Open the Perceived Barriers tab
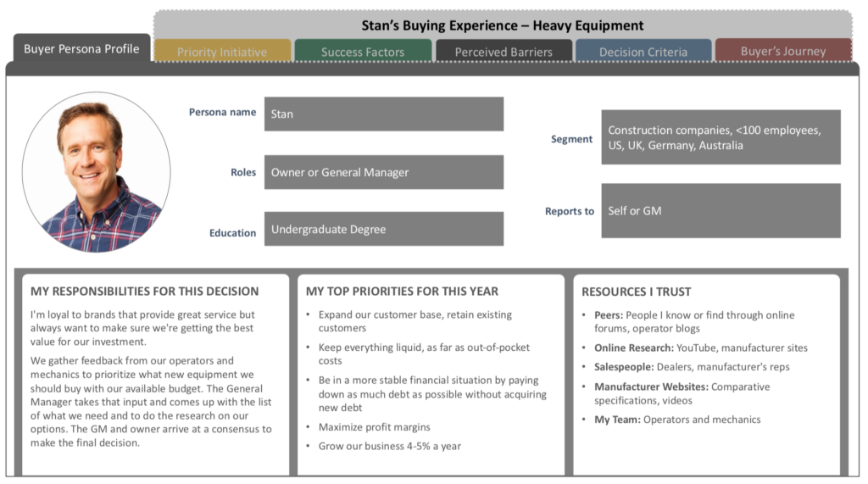The height and width of the screenshot is (484, 868). pyautogui.click(x=504, y=51)
